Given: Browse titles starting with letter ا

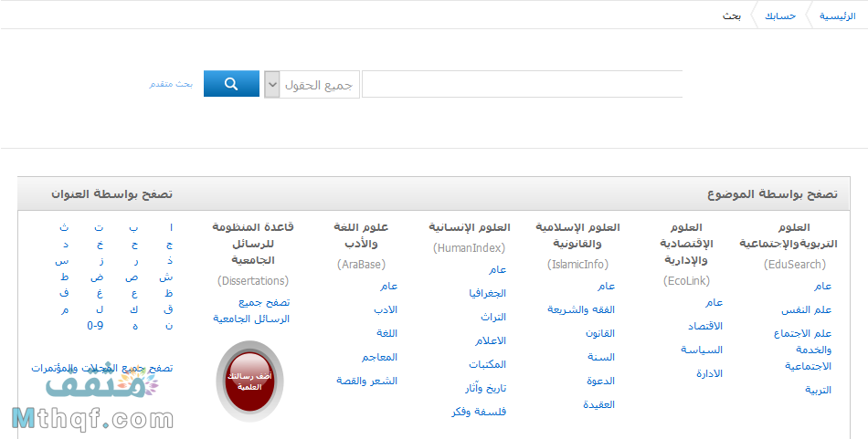Looking at the screenshot, I should 171,227.
